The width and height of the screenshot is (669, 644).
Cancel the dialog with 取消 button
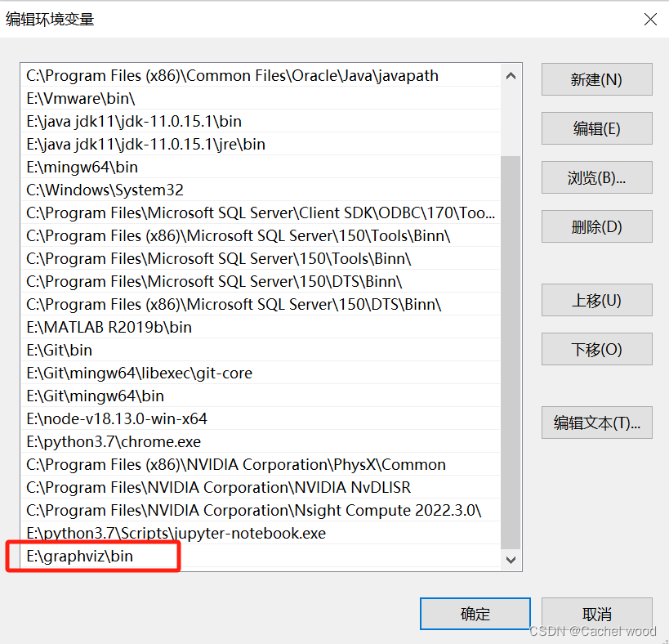click(x=596, y=614)
